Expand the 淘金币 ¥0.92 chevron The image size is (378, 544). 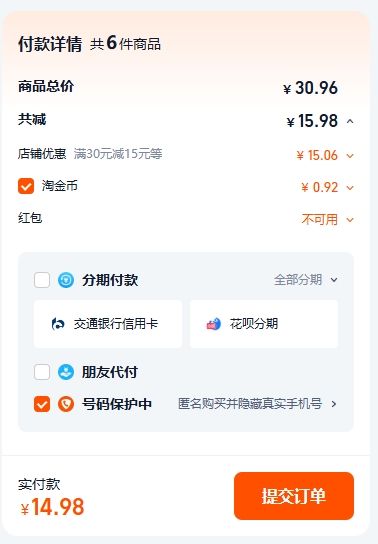(350, 188)
